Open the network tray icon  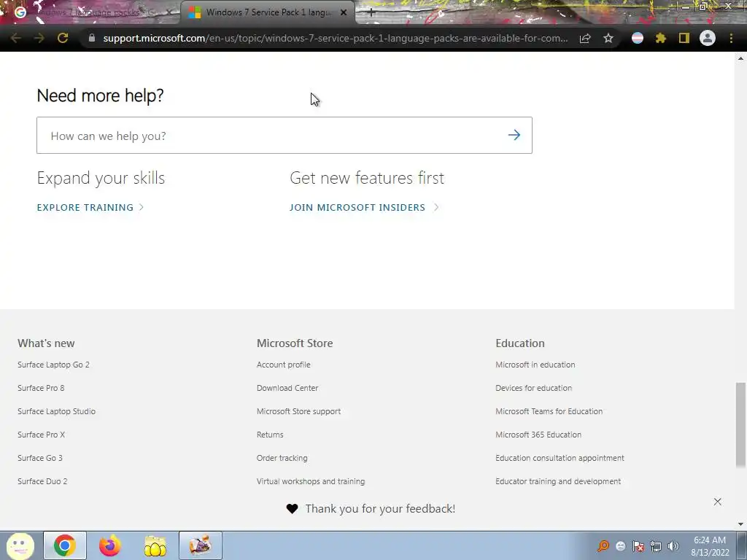(656, 546)
